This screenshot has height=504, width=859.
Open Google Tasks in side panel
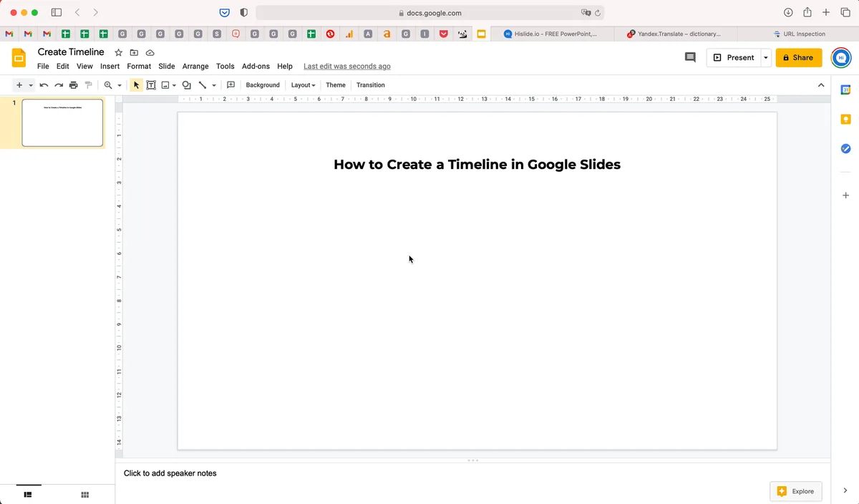pos(845,148)
